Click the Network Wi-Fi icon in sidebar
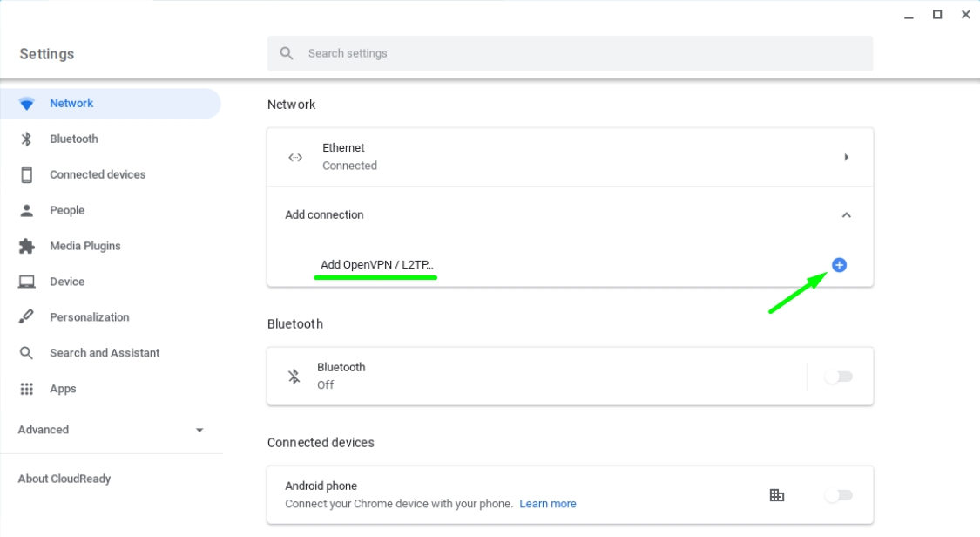 [x=26, y=104]
